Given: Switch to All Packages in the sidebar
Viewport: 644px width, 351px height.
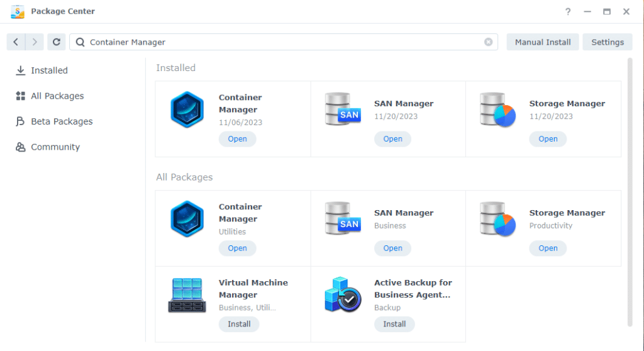Looking at the screenshot, I should (57, 96).
